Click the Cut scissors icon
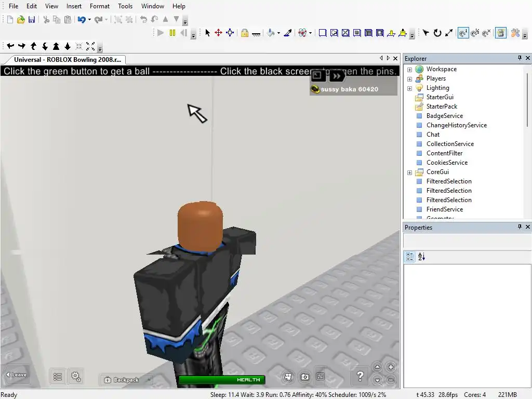Image resolution: width=532 pixels, height=399 pixels. [x=46, y=20]
